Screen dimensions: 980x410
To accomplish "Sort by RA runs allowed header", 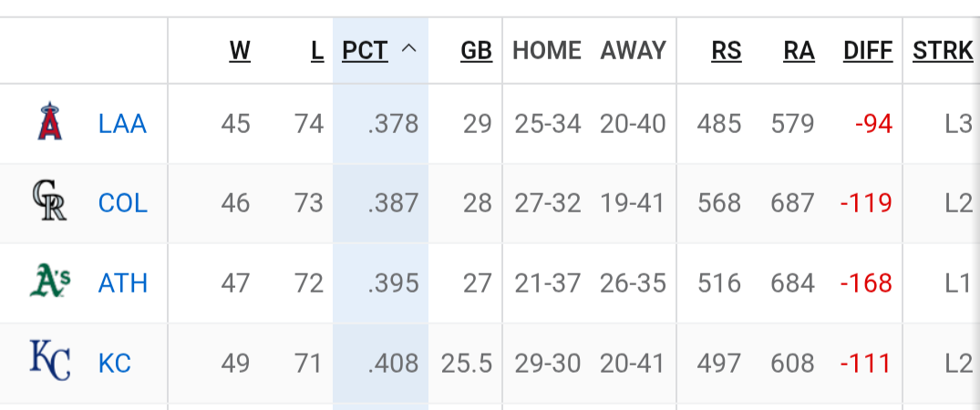I will tap(799, 51).
